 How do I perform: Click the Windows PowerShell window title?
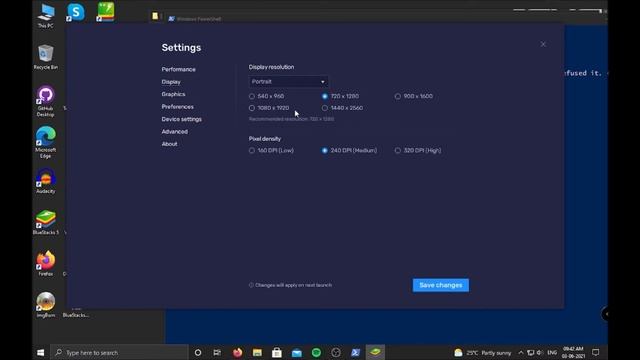(199, 19)
